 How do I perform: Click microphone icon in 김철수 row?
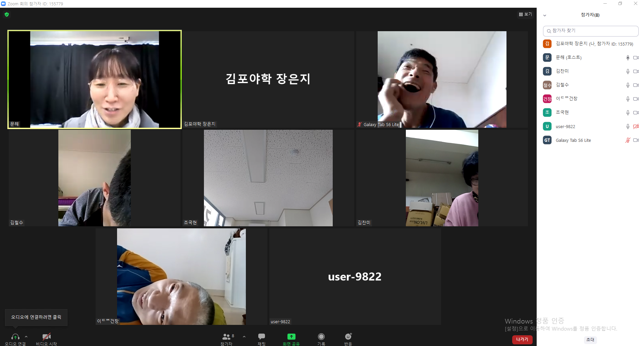tap(628, 85)
